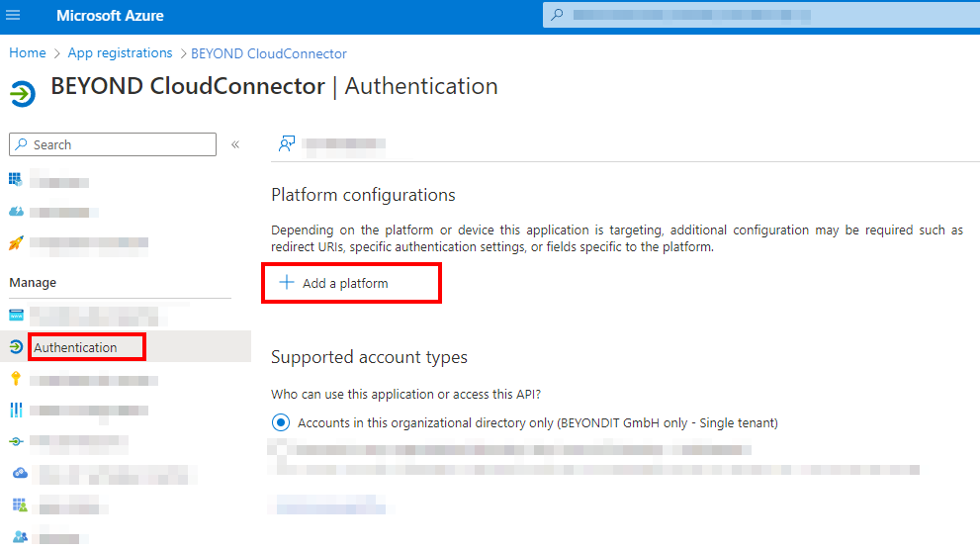Click the 'Supported account types' heading
Screen dimensions: 980x551
(369, 357)
